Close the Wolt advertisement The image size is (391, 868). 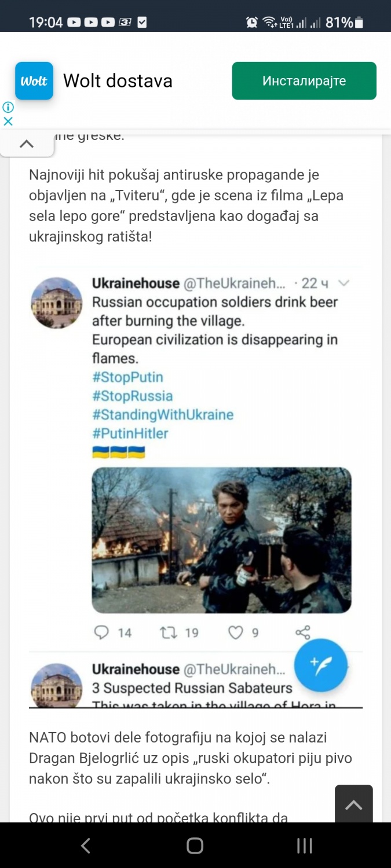pos(8,122)
